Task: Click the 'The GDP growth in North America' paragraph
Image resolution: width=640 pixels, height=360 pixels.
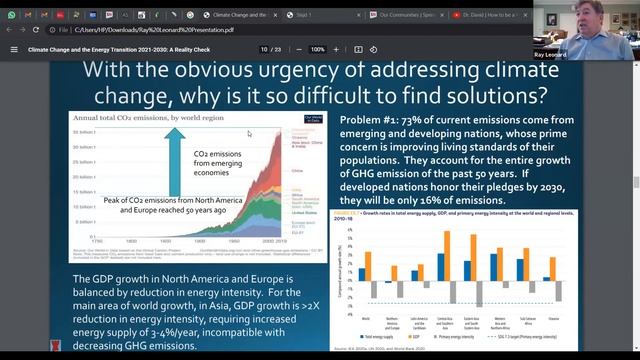Action: point(196,312)
